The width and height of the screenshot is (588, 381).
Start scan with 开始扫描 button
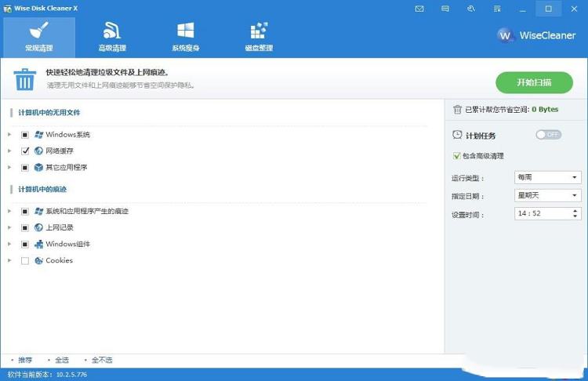pyautogui.click(x=534, y=82)
